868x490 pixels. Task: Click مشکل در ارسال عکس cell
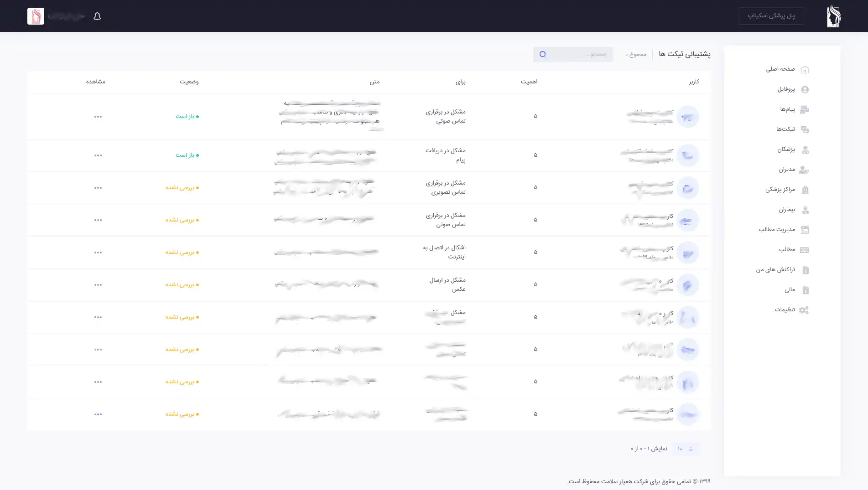point(447,285)
